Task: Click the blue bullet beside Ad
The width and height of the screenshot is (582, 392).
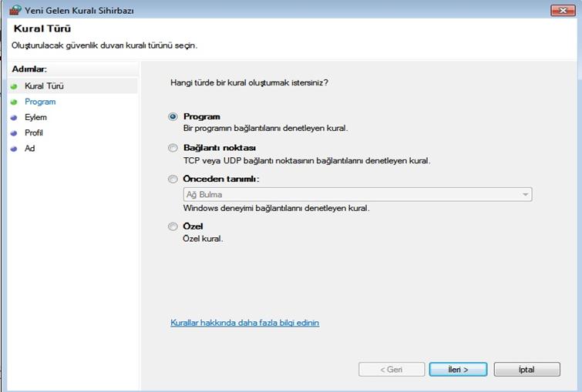Action: click(14, 149)
